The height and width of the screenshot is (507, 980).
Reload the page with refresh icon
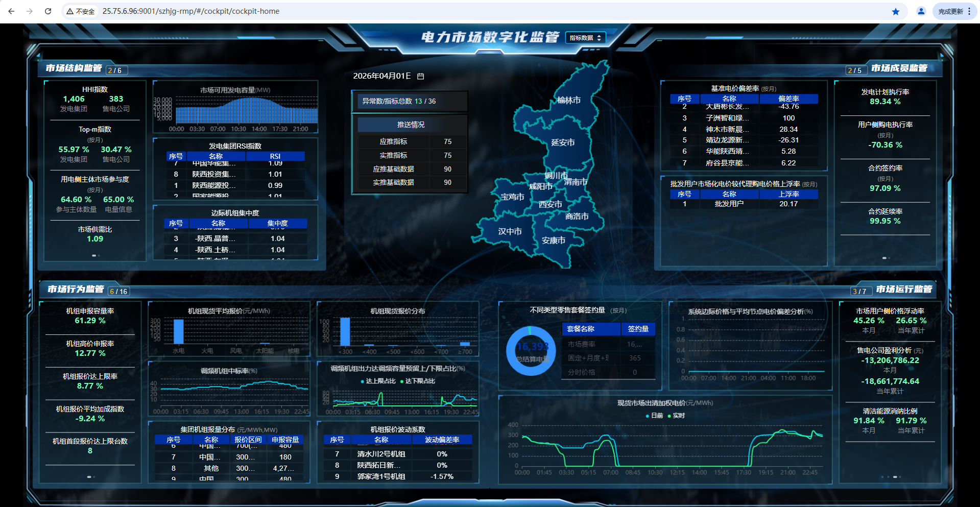click(48, 11)
